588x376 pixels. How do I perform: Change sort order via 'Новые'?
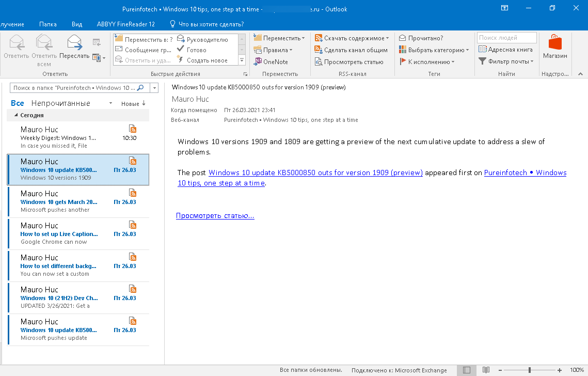(x=130, y=104)
